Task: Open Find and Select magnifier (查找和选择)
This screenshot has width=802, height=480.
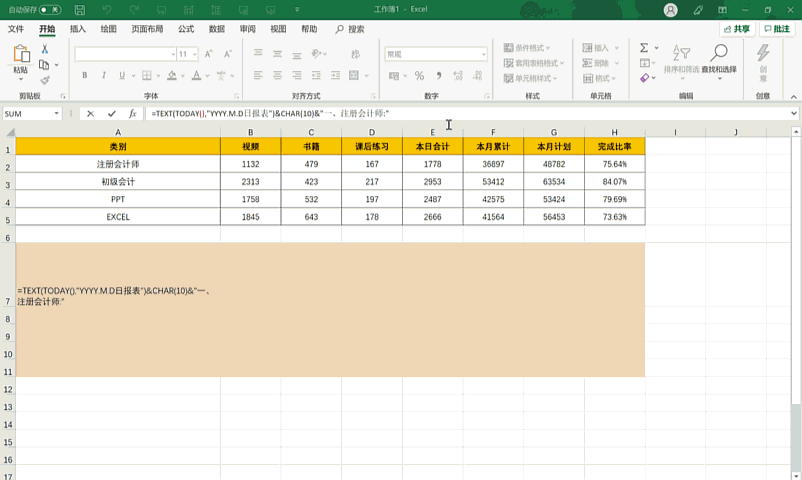Action: click(x=718, y=58)
